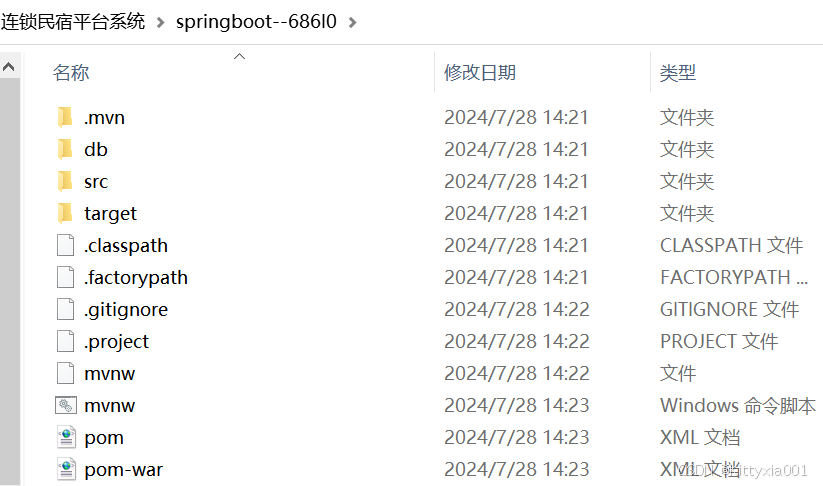Click the pom-war XML file icon
Viewport: 823px width, 486px height.
coord(66,469)
